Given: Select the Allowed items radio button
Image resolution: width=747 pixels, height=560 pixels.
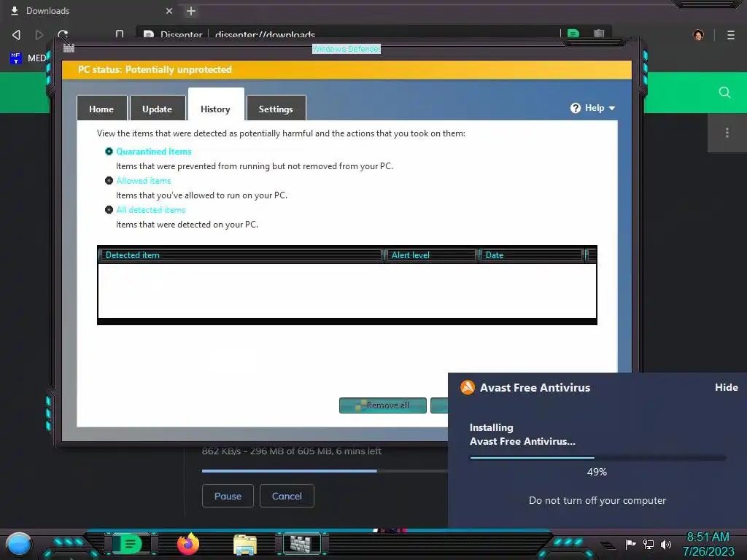Looking at the screenshot, I should point(109,181).
